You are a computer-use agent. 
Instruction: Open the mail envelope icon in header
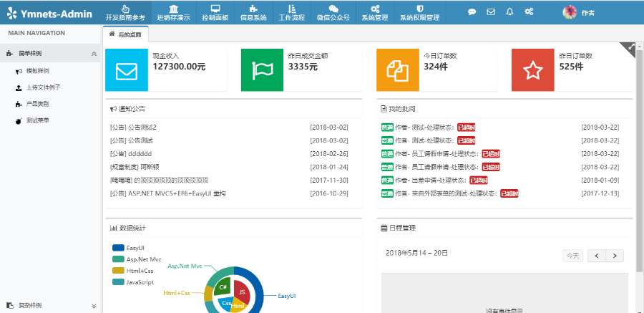point(491,12)
